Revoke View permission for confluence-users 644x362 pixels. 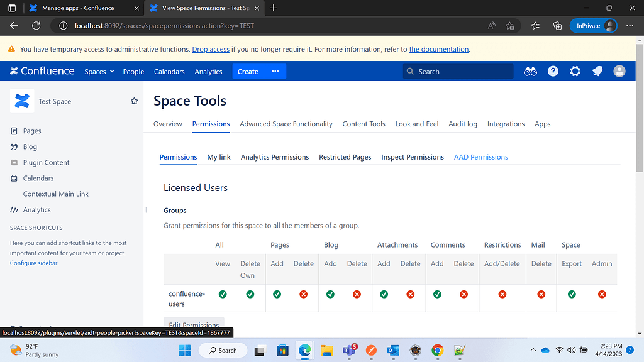click(x=222, y=293)
